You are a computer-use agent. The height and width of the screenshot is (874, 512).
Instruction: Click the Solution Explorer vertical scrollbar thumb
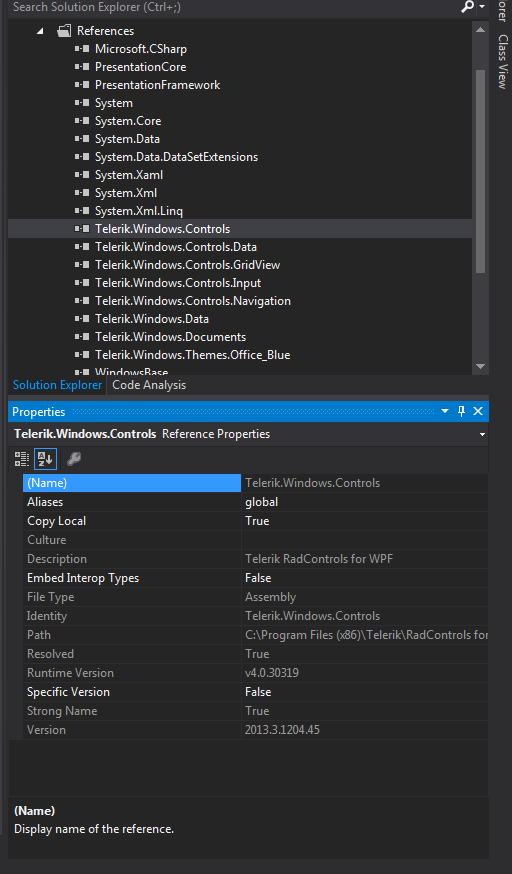(480, 171)
